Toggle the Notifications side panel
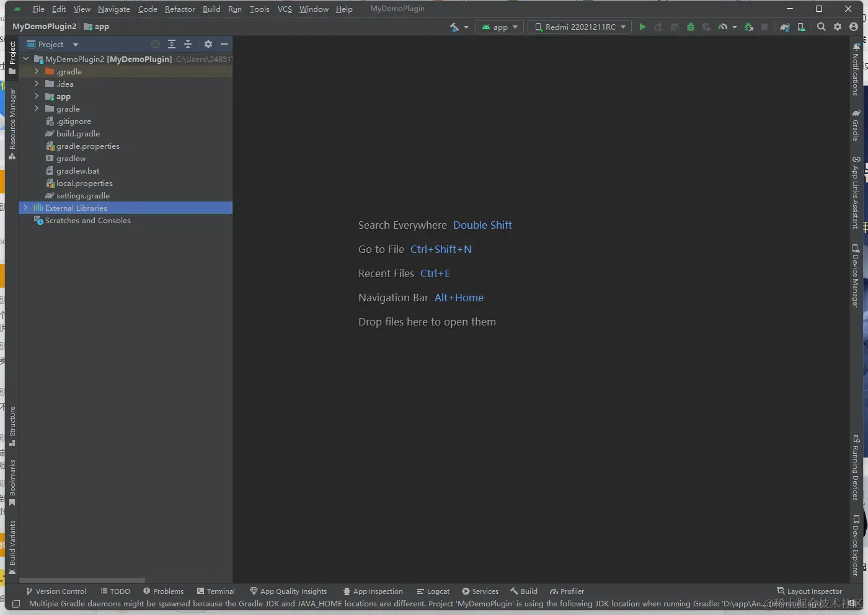The height and width of the screenshot is (615, 868). (856, 69)
